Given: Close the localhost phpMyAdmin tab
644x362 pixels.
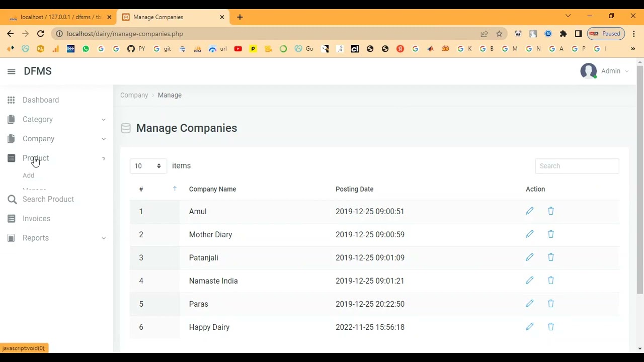Looking at the screenshot, I should (109, 17).
